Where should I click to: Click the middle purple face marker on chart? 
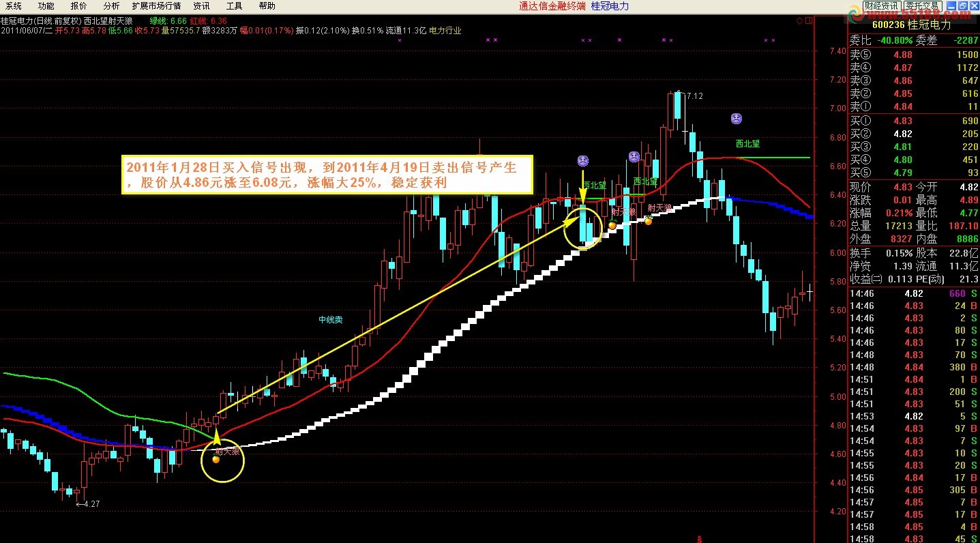[634, 157]
